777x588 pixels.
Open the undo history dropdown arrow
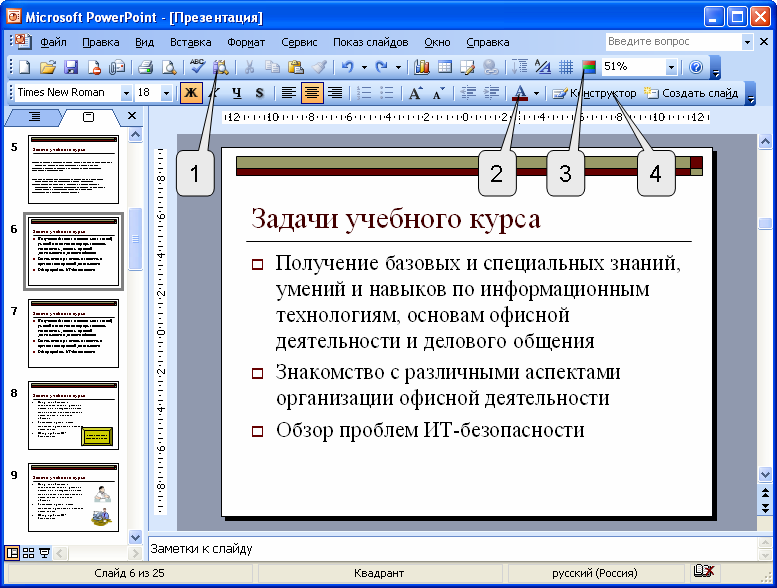click(x=364, y=67)
